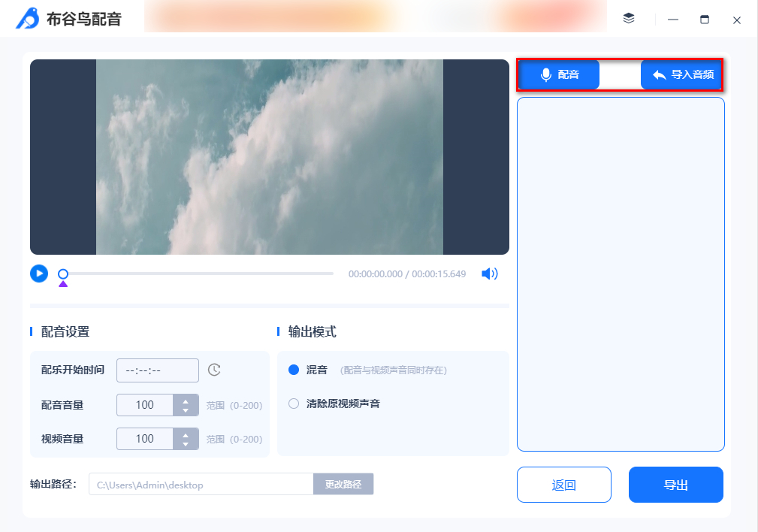
Task: Click the stacked layers icon in the title bar
Action: [630, 20]
